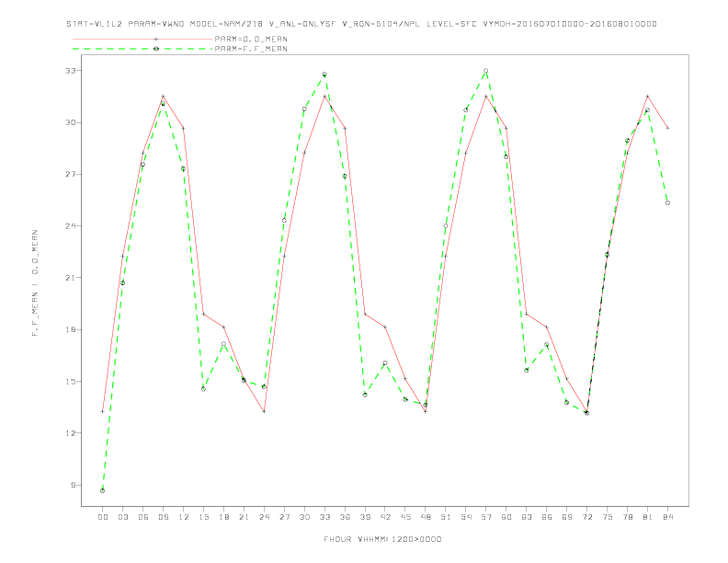Click the green dashed legend line sample
728x563 pixels.
[x=142, y=49]
